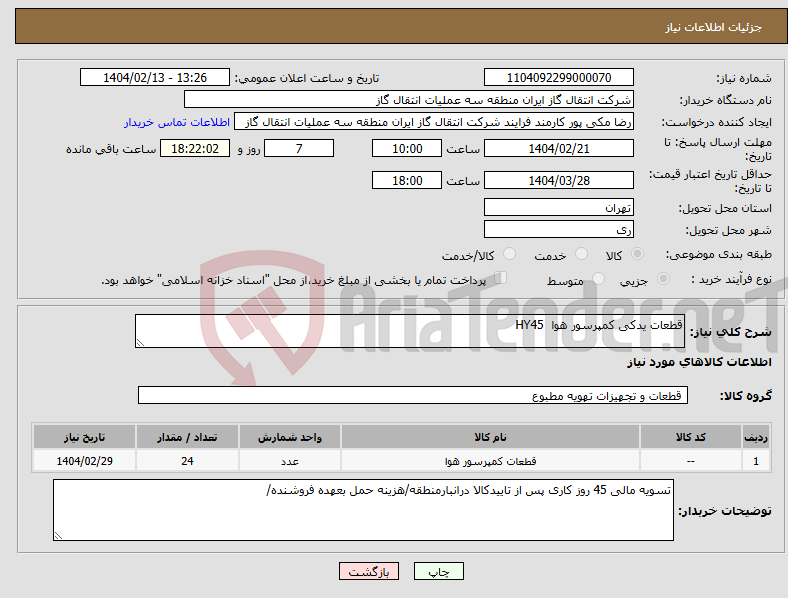
Task: Click the توضیحات خریدار label
Action: pyautogui.click(x=725, y=511)
